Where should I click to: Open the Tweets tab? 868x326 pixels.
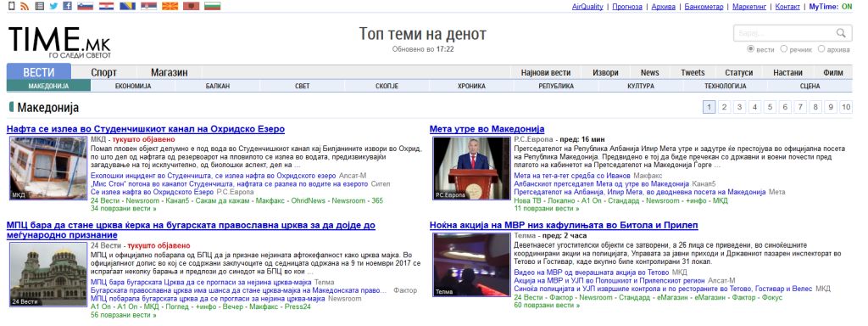(x=693, y=72)
